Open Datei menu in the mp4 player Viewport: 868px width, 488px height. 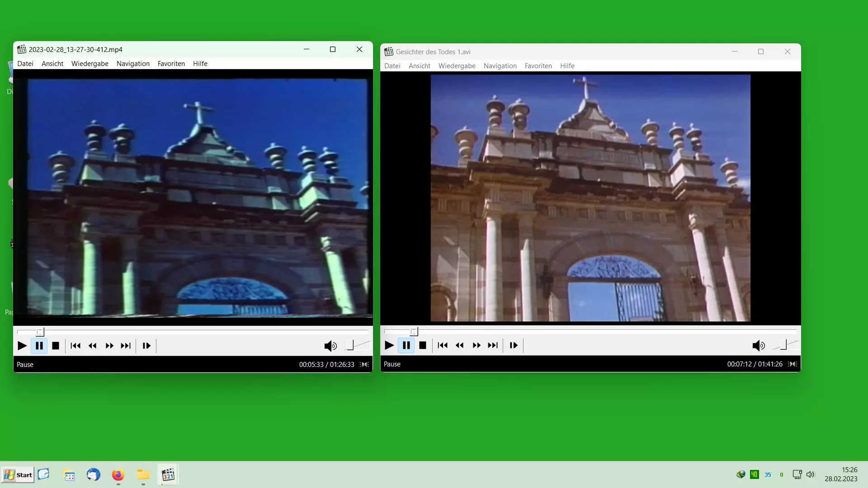click(25, 64)
